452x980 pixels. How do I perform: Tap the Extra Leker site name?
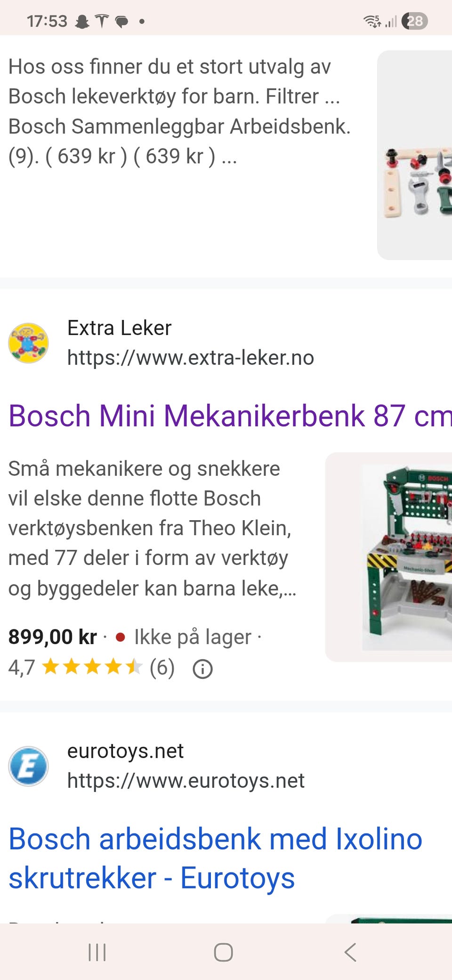(120, 328)
